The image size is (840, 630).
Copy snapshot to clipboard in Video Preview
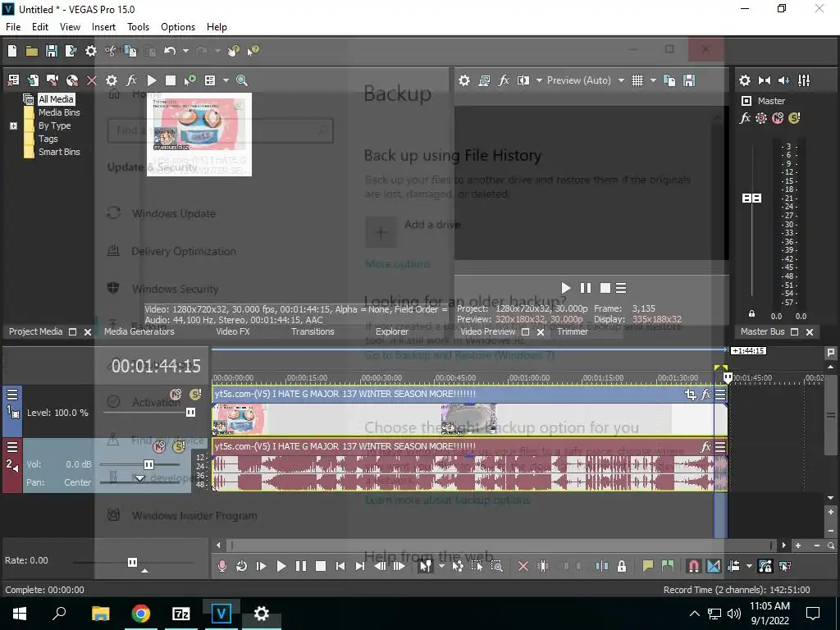(x=669, y=80)
